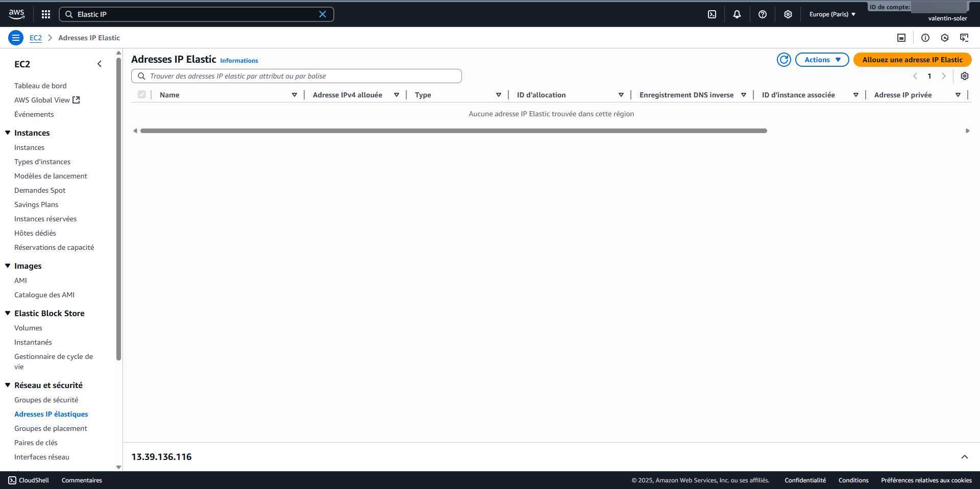
Task: Open the AWS services grid menu
Action: [46, 14]
